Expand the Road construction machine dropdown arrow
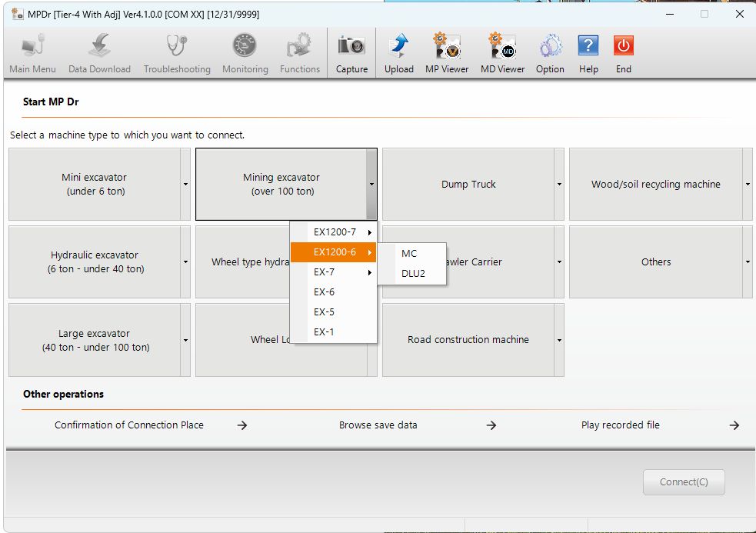 click(559, 340)
